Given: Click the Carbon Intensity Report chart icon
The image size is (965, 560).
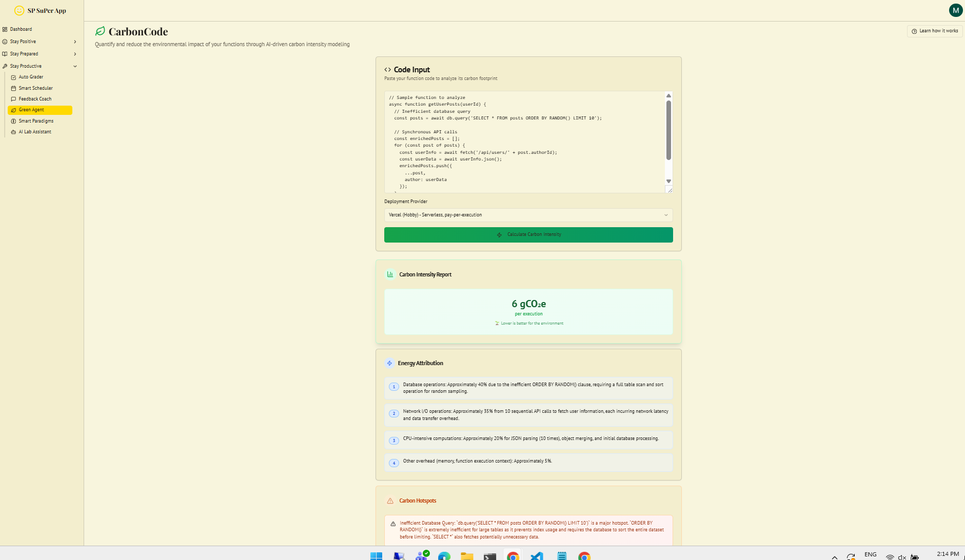Looking at the screenshot, I should tap(390, 274).
